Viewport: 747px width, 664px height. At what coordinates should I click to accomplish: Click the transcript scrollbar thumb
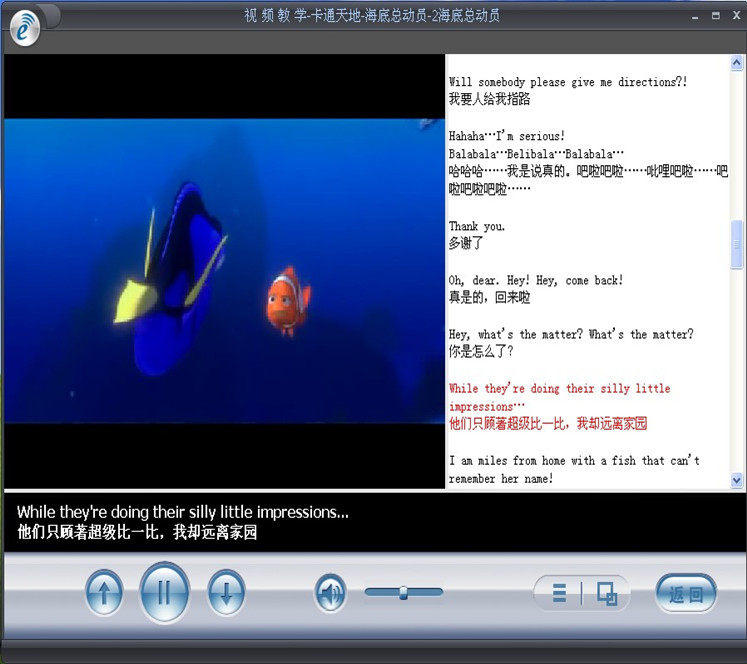tap(737, 244)
